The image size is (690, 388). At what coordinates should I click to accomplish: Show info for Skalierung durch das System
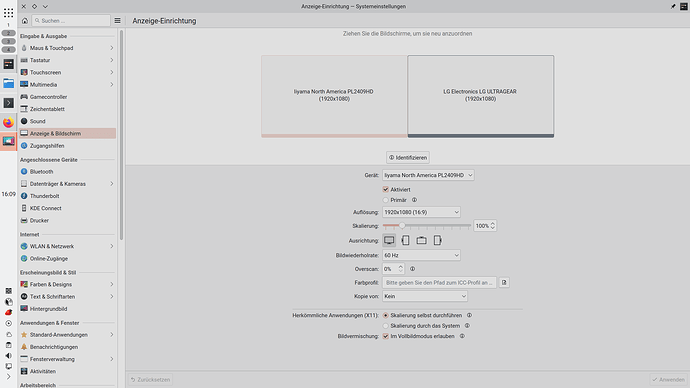point(467,326)
